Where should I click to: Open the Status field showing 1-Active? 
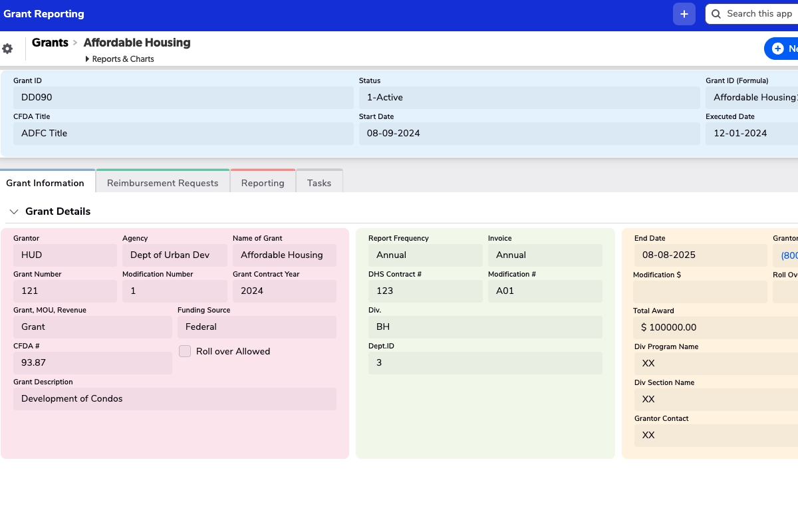click(x=529, y=98)
